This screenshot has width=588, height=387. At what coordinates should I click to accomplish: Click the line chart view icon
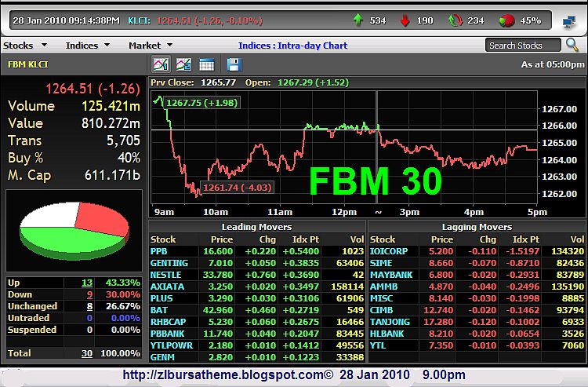pos(161,64)
